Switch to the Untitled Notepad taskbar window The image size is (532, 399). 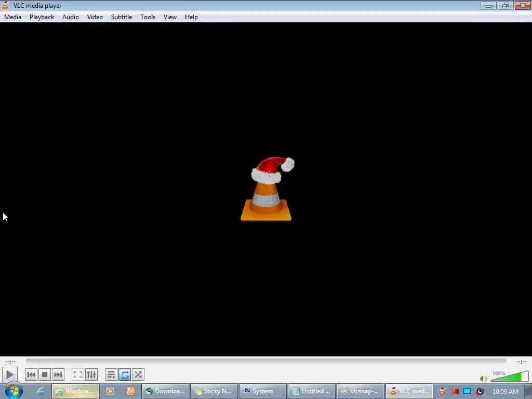[x=312, y=391]
